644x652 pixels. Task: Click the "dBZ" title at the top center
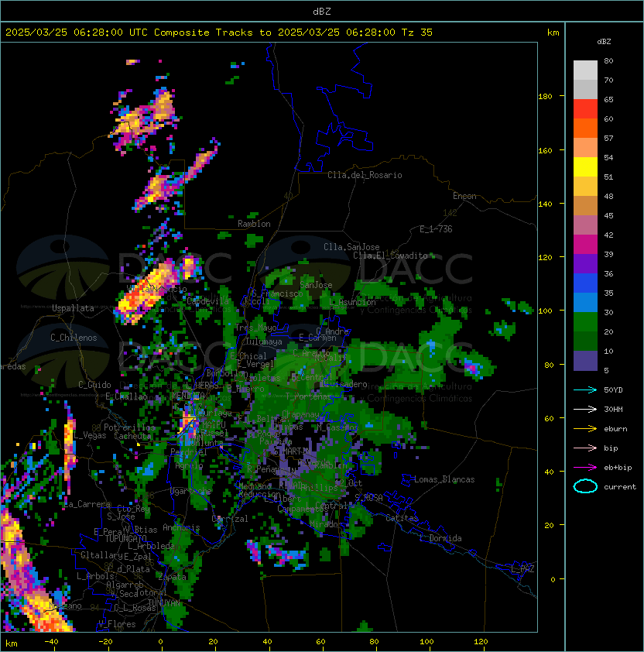click(x=322, y=12)
